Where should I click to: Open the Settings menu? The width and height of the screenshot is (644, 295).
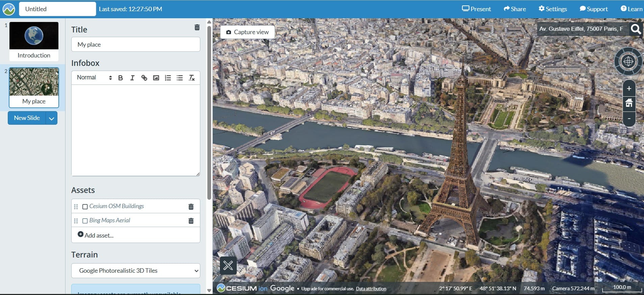coord(552,9)
